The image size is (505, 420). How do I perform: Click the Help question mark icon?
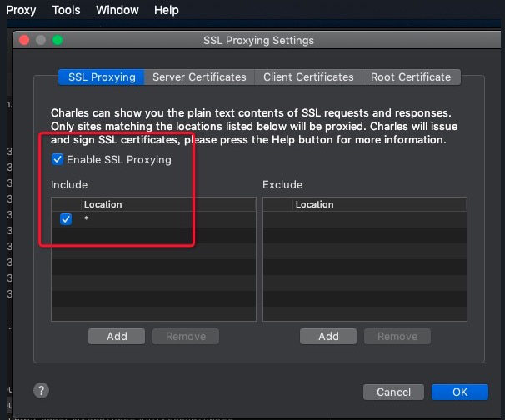pyautogui.click(x=41, y=390)
